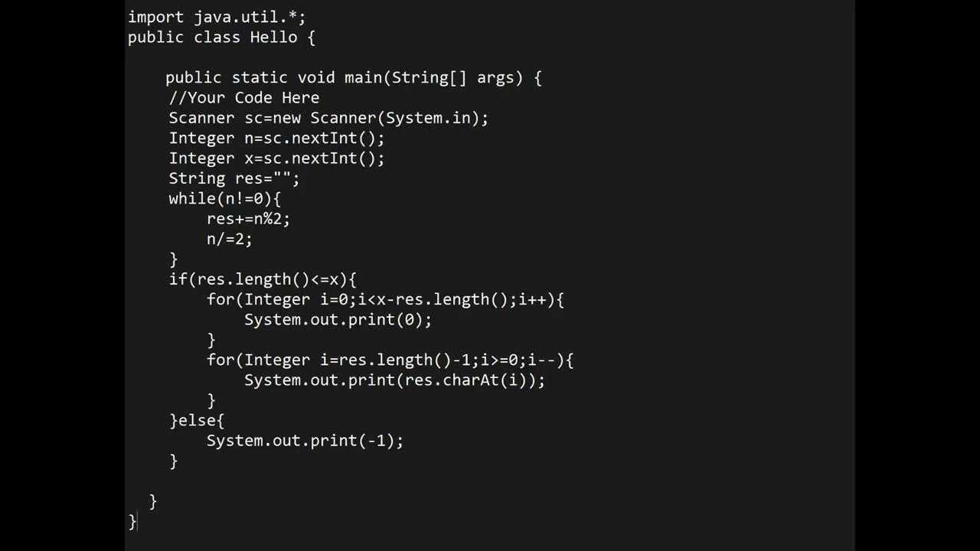Click the import java.util line
The width and height of the screenshot is (980, 551).
point(217,17)
